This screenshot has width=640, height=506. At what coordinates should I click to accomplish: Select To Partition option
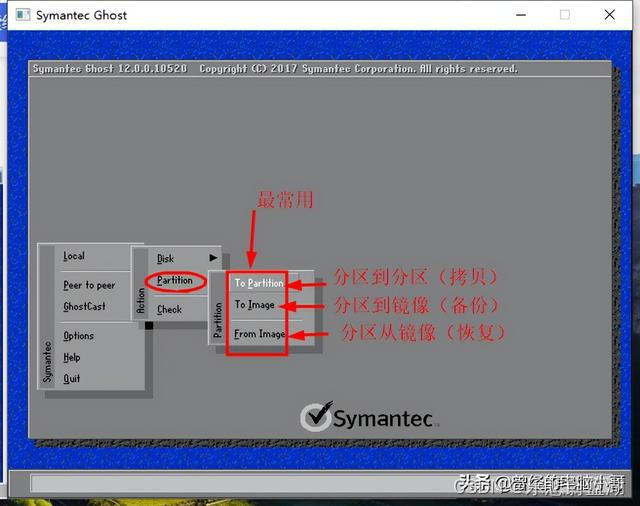click(x=259, y=283)
